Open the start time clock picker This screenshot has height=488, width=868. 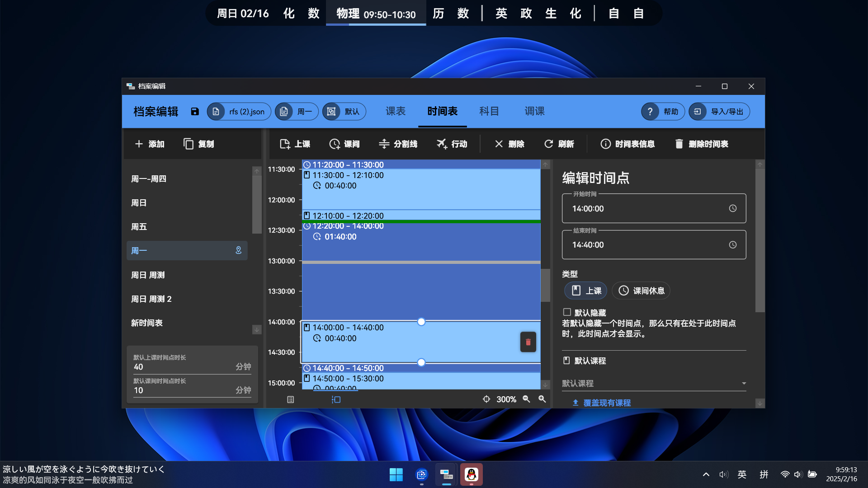pos(732,208)
